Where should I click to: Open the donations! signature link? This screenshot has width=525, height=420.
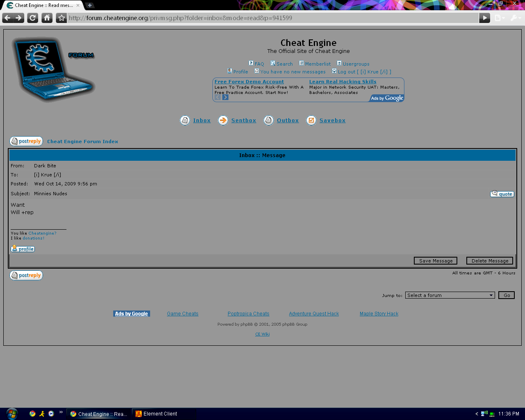point(34,238)
